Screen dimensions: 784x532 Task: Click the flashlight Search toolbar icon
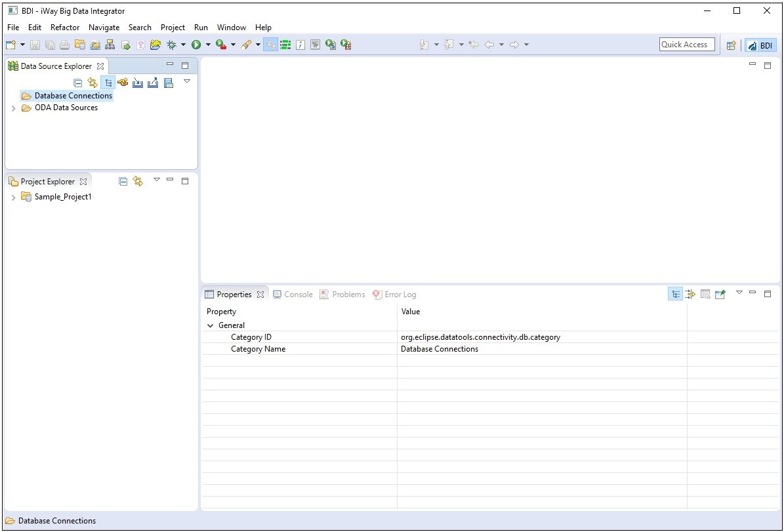point(246,45)
